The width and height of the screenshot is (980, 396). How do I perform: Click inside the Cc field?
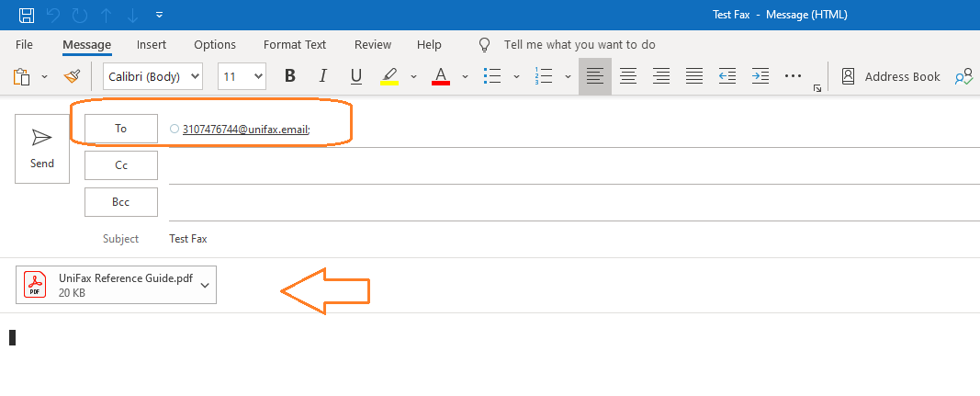(574, 167)
